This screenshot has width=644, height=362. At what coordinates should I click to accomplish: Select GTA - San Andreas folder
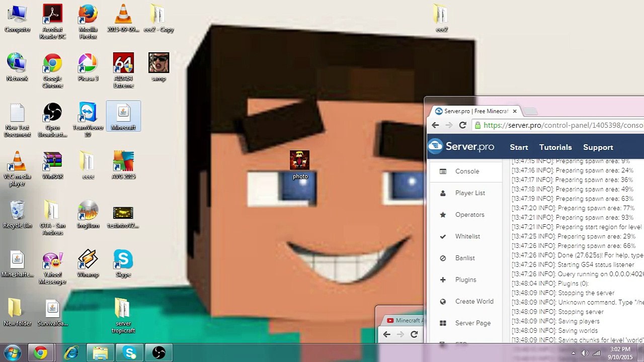click(x=52, y=218)
